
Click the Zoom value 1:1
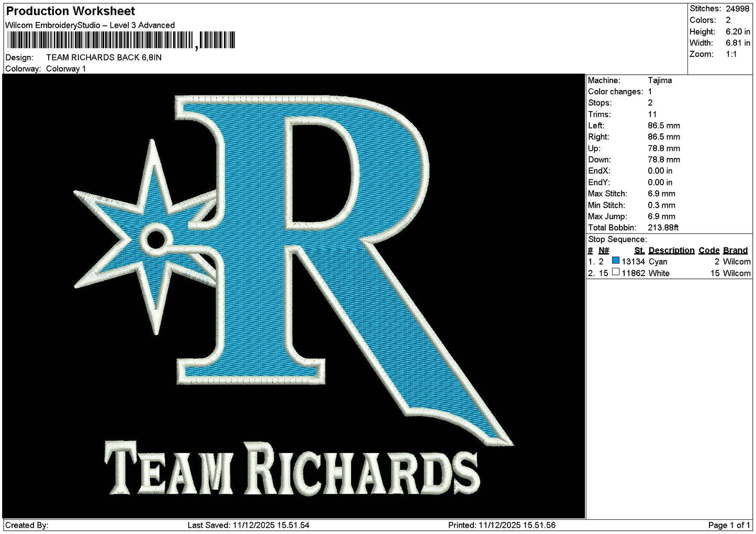[x=731, y=54]
